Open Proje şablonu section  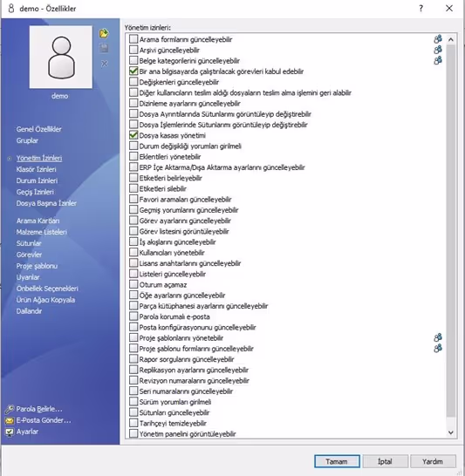[37, 266]
